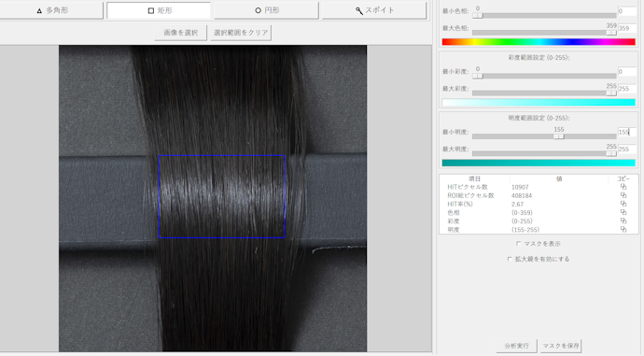Click the 最大色相 slider handle

[x=611, y=33]
